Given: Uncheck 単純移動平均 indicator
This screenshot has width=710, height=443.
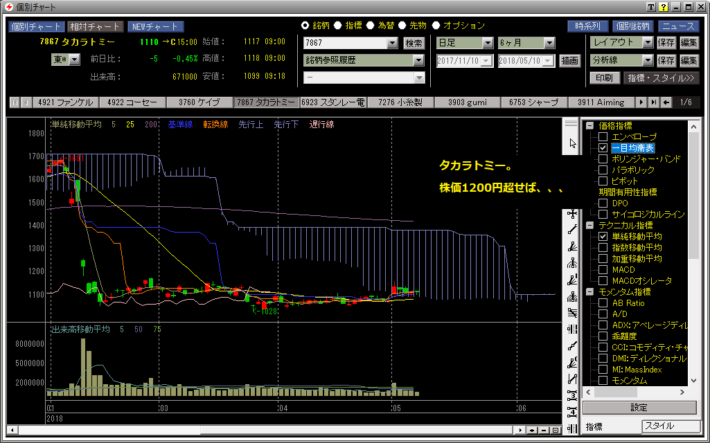Looking at the screenshot, I should (x=603, y=236).
